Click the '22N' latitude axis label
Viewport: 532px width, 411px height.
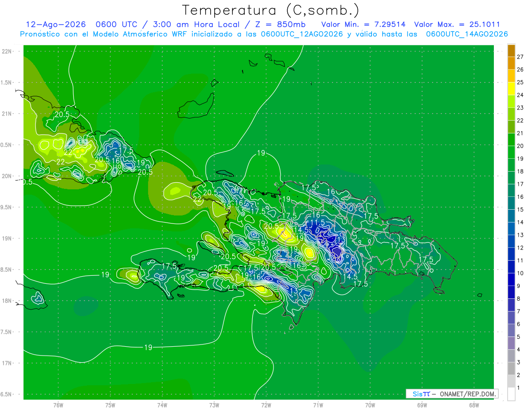pyautogui.click(x=6, y=51)
